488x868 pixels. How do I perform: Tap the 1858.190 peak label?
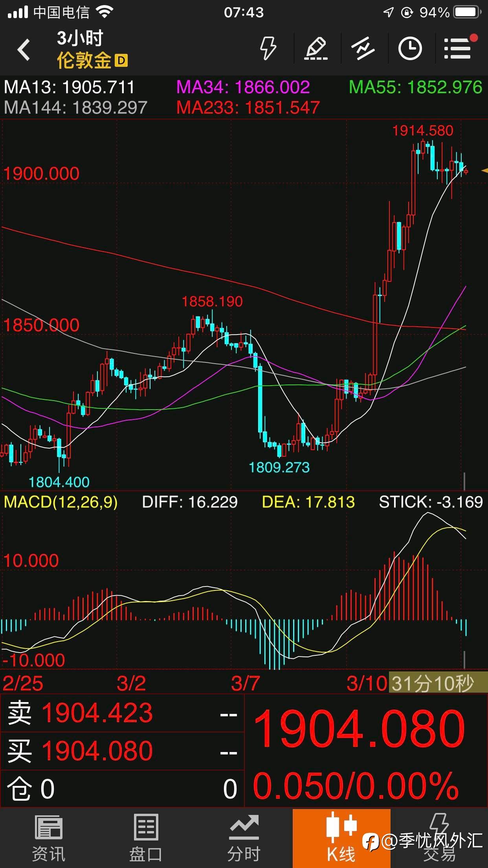(212, 302)
